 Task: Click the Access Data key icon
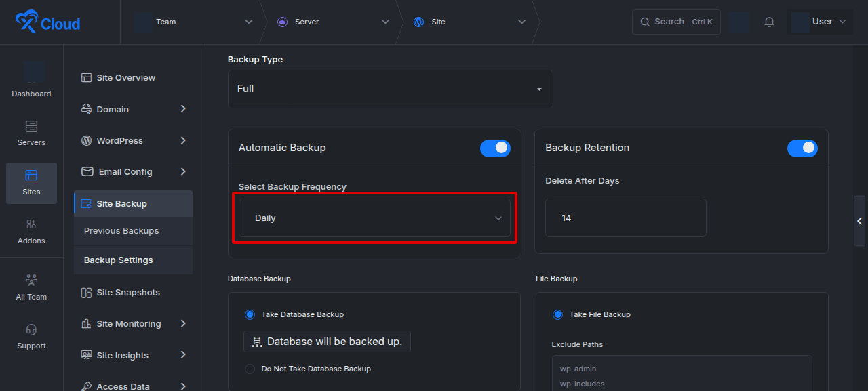(x=86, y=386)
